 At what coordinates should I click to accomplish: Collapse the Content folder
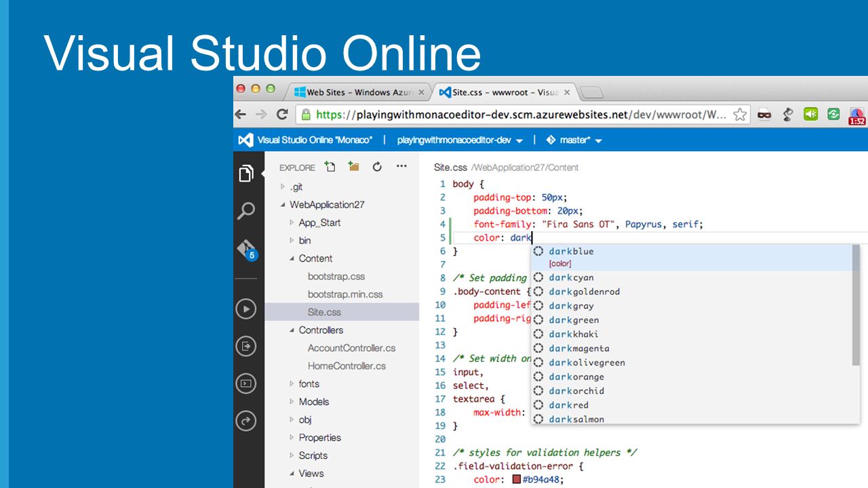click(x=292, y=258)
